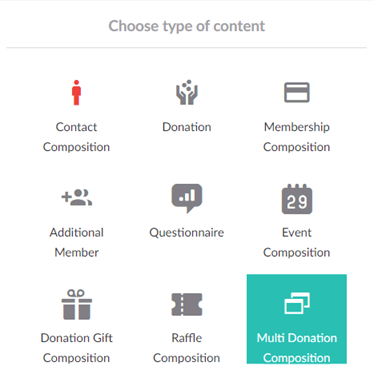Viewport: 374px width, 378px height.
Task: Choose the Membership credit card icon
Action: pyautogui.click(x=297, y=92)
